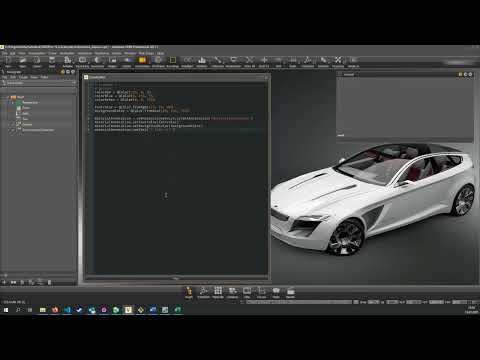Click the Fullscreen toolbar icon

pos(217,60)
